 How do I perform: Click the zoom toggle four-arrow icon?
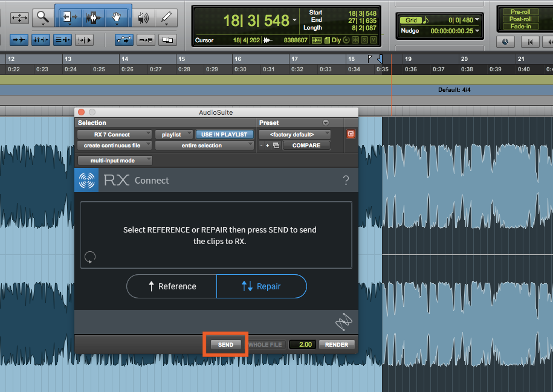tap(19, 18)
